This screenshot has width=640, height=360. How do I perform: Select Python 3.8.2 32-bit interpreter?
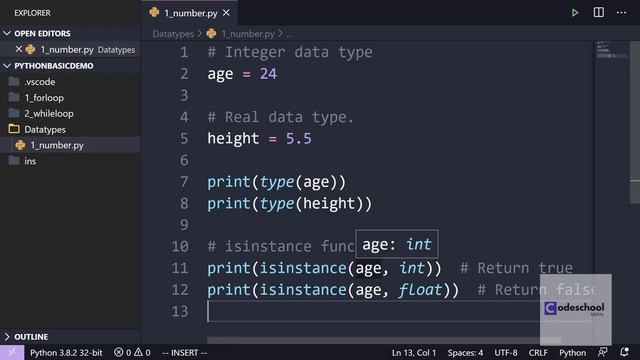(66, 353)
